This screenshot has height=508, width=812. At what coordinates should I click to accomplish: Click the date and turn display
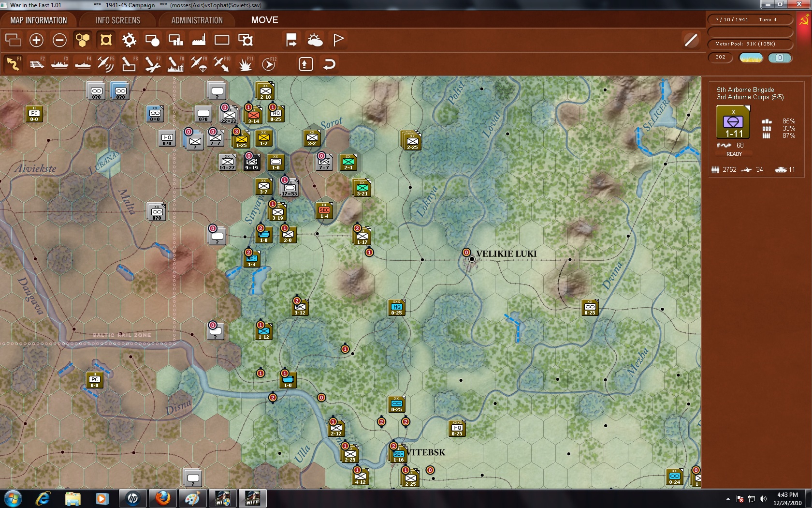pyautogui.click(x=750, y=20)
